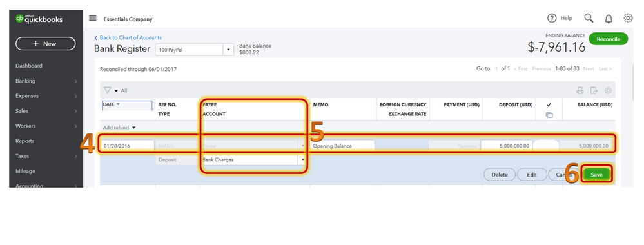Viewport: 644px width, 245px height.
Task: Click the QuickBooks logo
Action: [39, 19]
